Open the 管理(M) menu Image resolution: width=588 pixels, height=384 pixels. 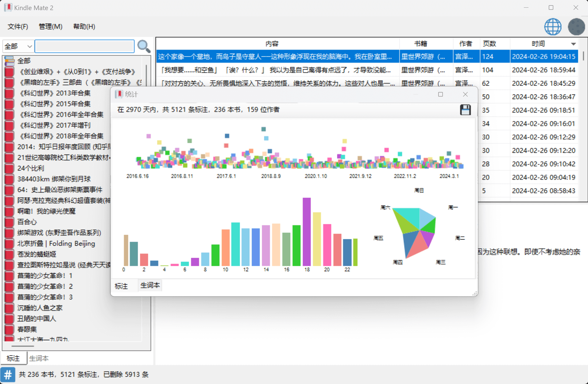50,27
